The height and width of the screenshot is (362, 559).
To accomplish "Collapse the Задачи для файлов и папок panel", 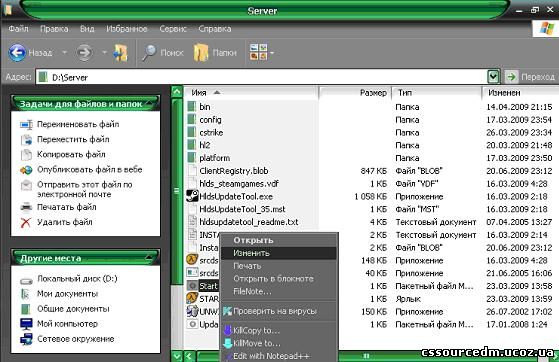I will 150,103.
